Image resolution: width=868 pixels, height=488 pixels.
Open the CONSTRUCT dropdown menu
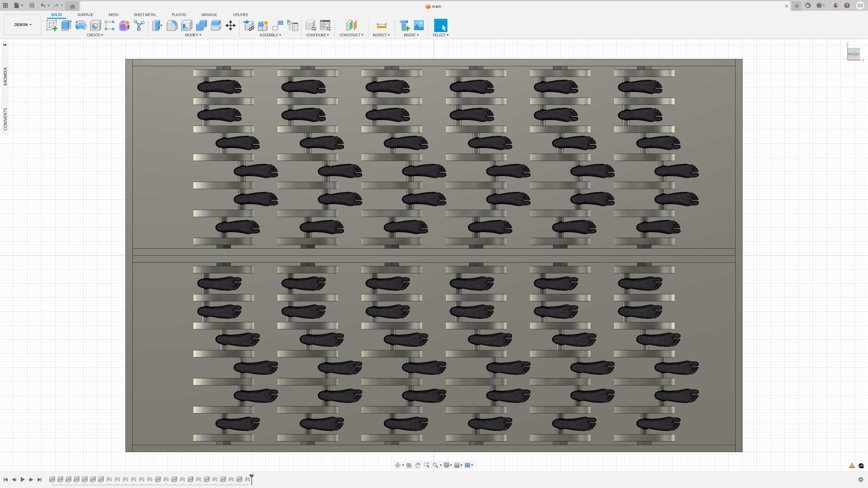tap(351, 35)
